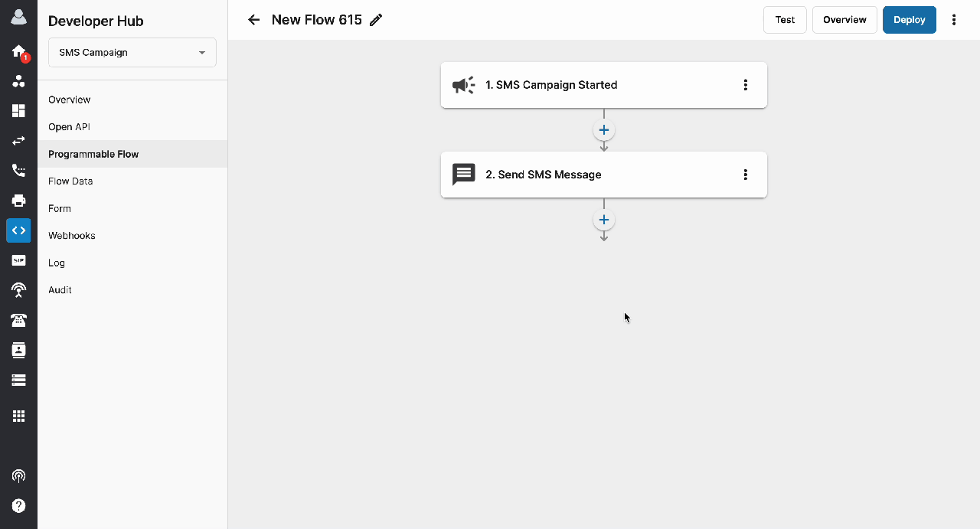Open options menu for Send SMS Message

pyautogui.click(x=746, y=175)
